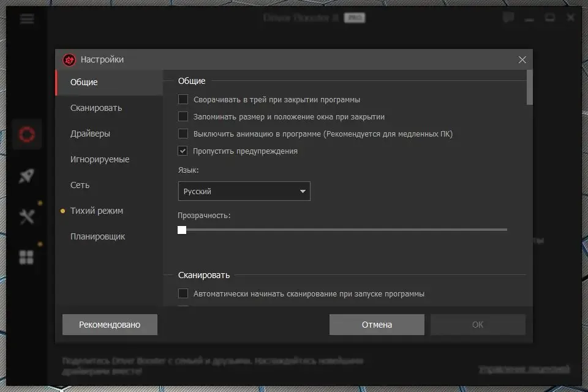Uncheck Пропустить предупреждения

[x=183, y=151]
